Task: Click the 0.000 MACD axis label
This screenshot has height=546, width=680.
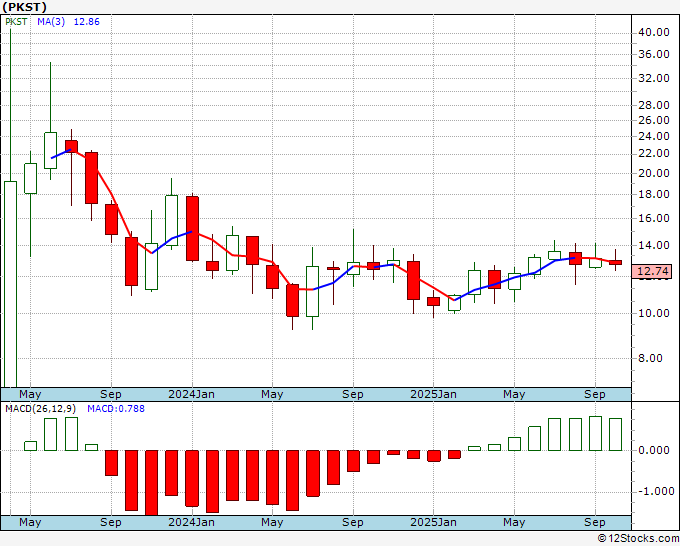Action: tap(653, 450)
